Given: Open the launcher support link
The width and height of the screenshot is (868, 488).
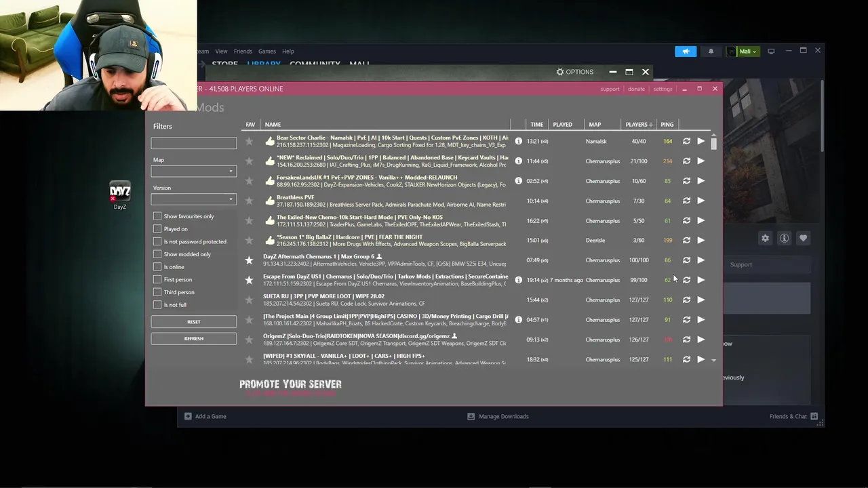Looking at the screenshot, I should point(610,89).
